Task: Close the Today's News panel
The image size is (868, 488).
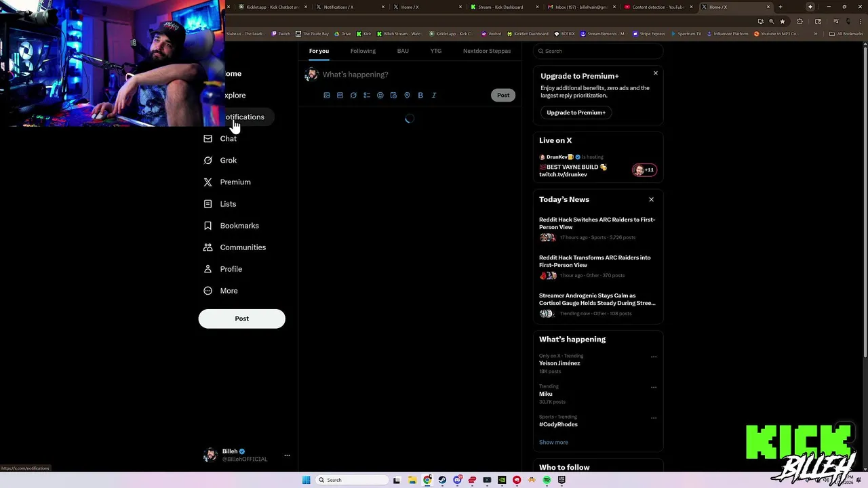Action: click(x=651, y=199)
